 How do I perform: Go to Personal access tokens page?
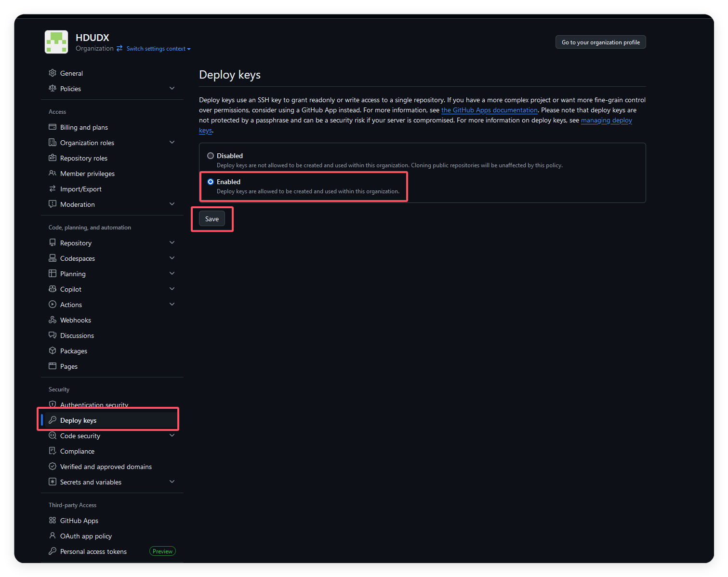(93, 551)
